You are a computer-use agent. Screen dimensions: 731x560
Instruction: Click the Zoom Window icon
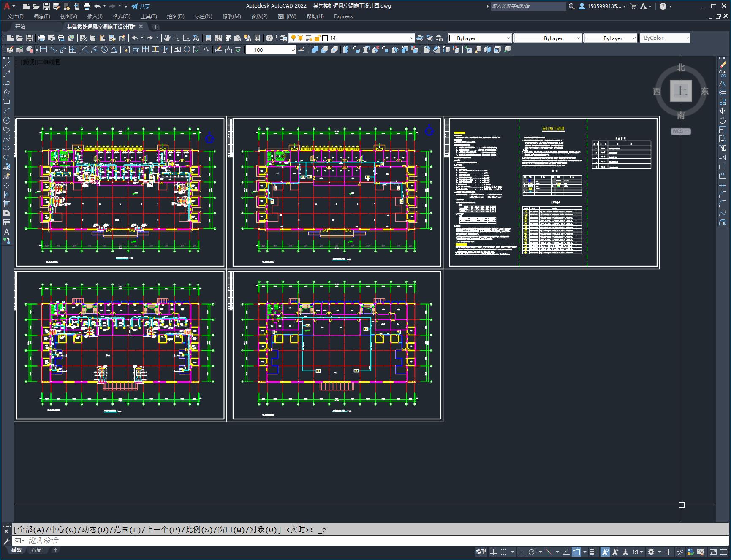[x=186, y=38]
